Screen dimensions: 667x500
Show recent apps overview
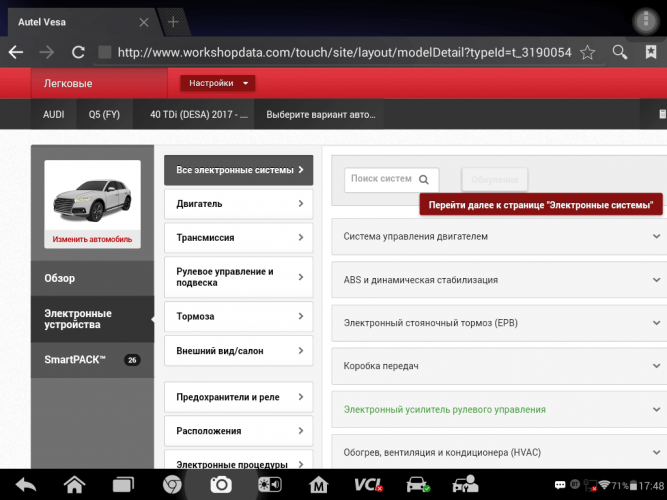click(123, 485)
